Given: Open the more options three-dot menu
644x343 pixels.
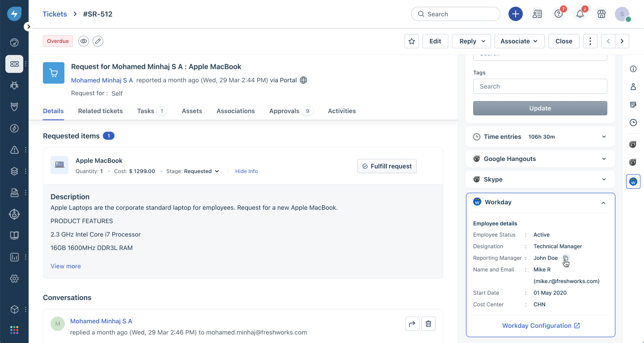Looking at the screenshot, I should (590, 41).
